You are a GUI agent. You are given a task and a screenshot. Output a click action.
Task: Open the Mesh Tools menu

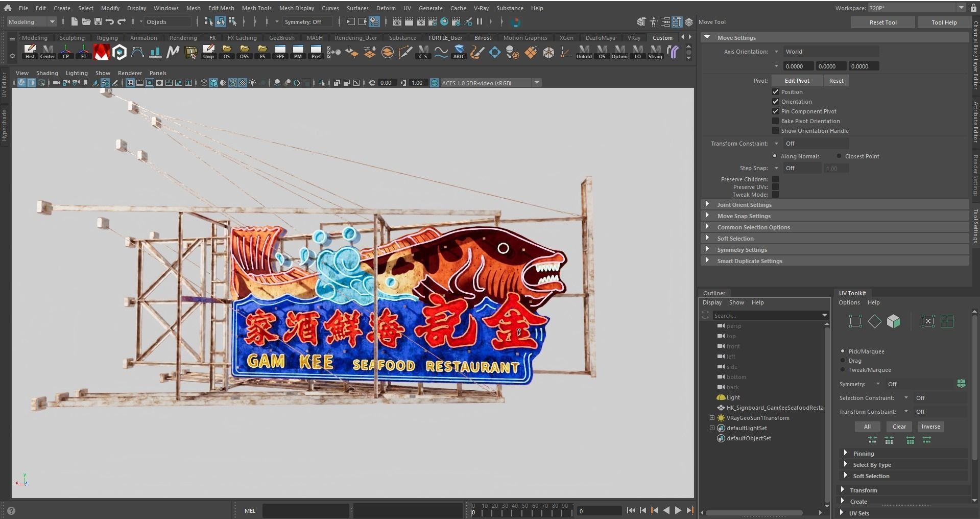(256, 8)
